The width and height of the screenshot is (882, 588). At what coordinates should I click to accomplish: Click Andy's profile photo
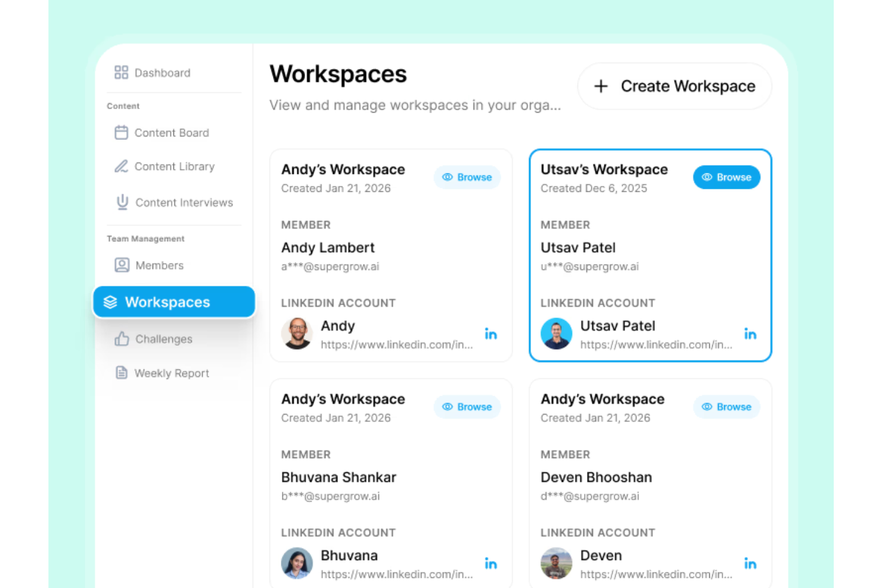pyautogui.click(x=297, y=334)
